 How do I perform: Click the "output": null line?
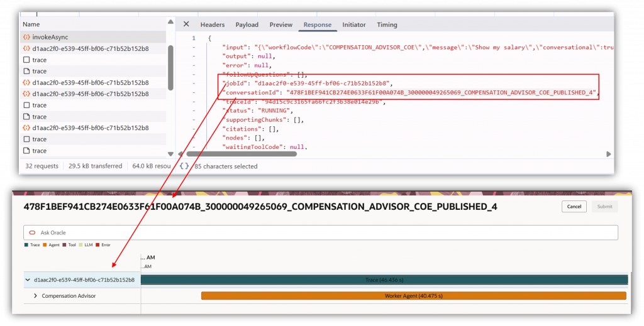248,56
